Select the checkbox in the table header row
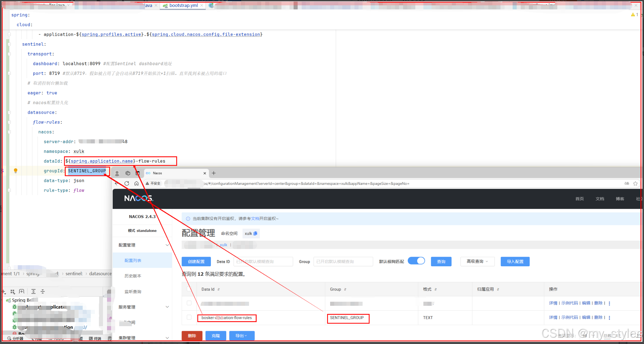Image resolution: width=644 pixels, height=344 pixels. 189,289
